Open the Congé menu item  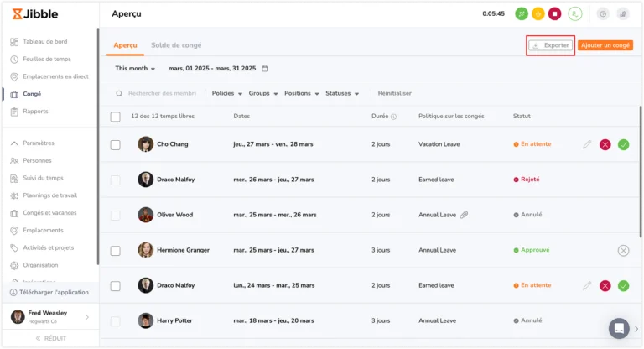(x=25, y=94)
